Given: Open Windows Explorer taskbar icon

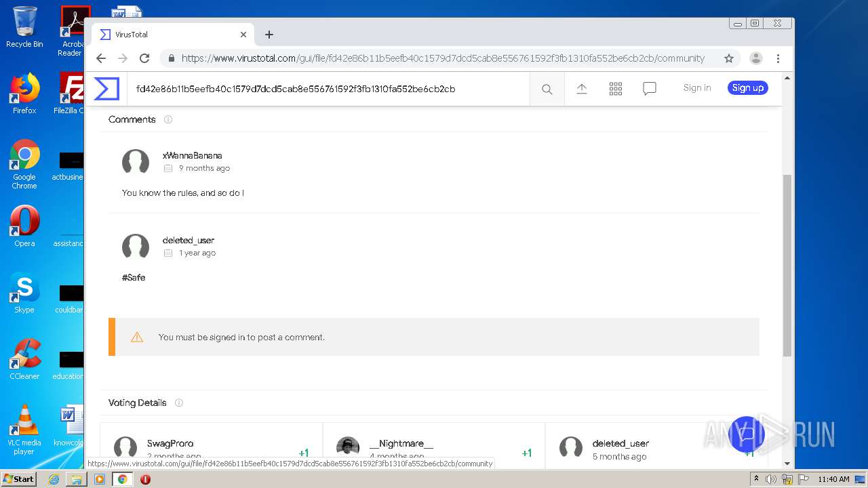Looking at the screenshot, I should pos(77,479).
